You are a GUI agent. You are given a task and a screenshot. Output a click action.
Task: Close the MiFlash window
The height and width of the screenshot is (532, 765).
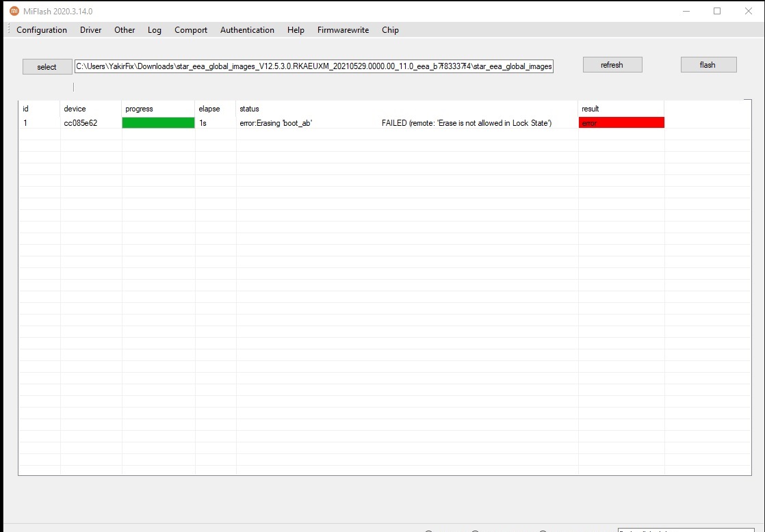click(x=749, y=11)
